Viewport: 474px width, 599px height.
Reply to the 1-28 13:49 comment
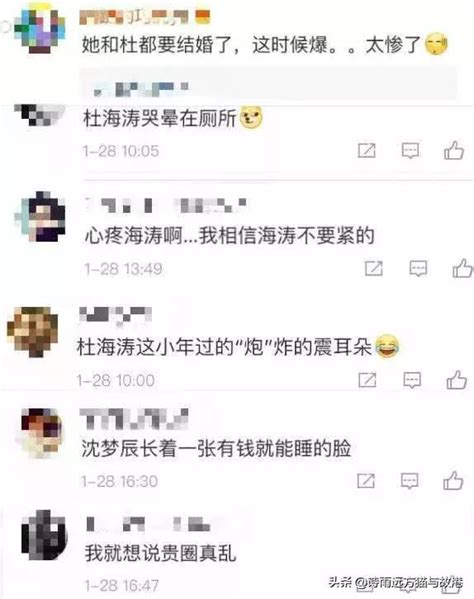(x=418, y=269)
